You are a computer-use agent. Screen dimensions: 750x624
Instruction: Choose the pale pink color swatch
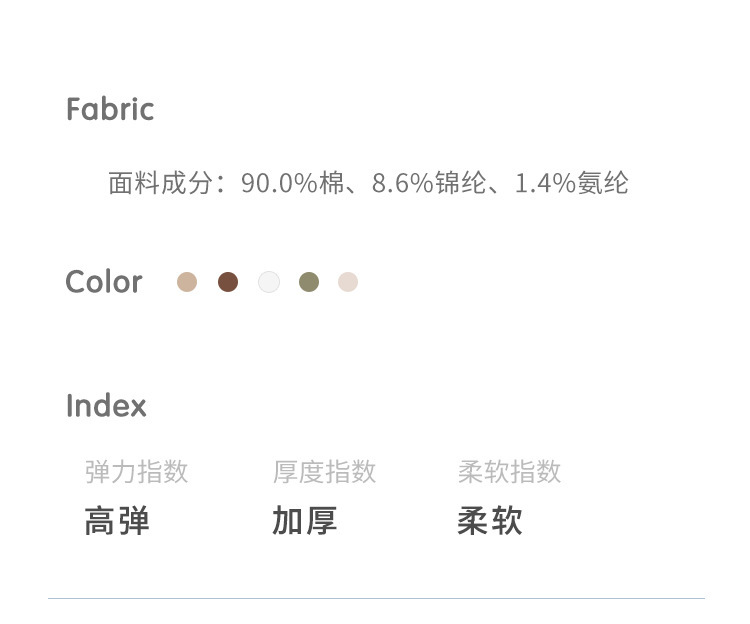point(348,282)
